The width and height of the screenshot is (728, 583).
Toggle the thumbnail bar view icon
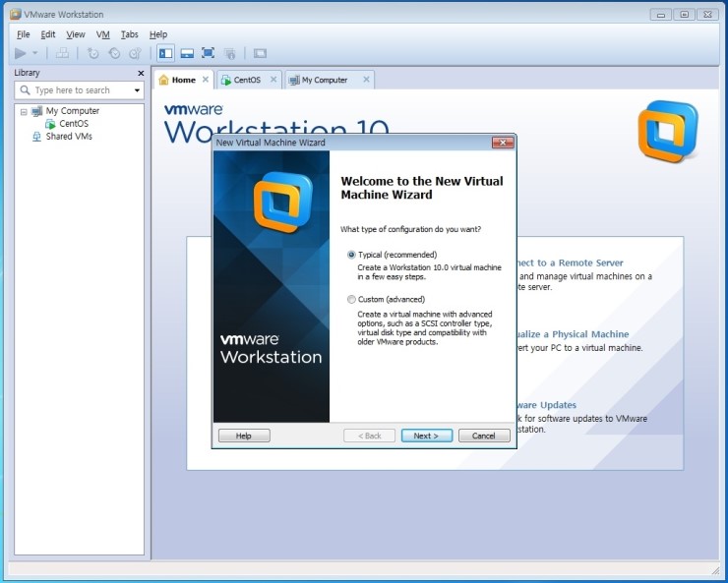187,53
